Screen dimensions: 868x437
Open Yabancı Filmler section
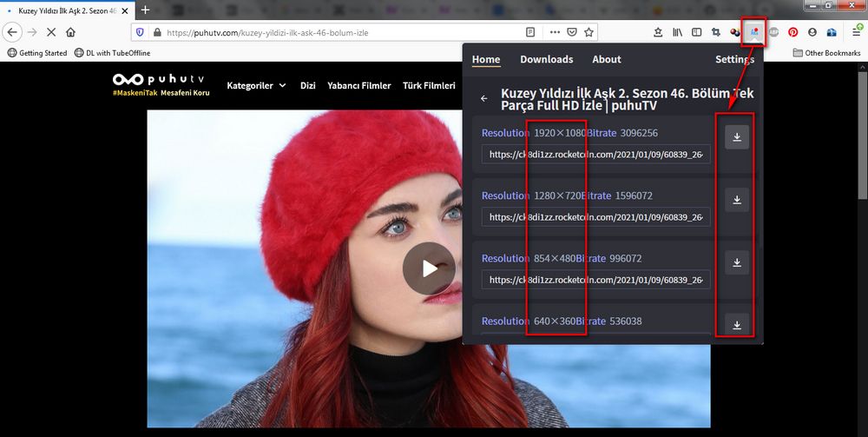(x=359, y=85)
